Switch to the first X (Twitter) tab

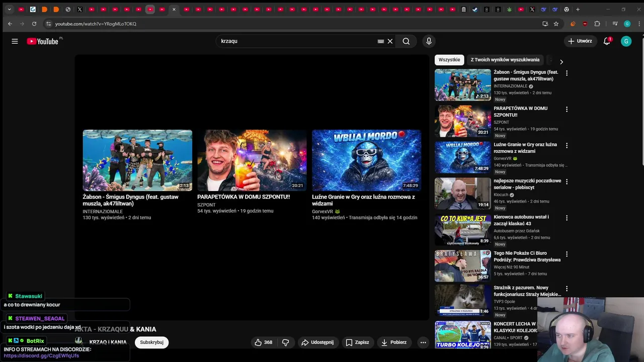[x=79, y=9]
